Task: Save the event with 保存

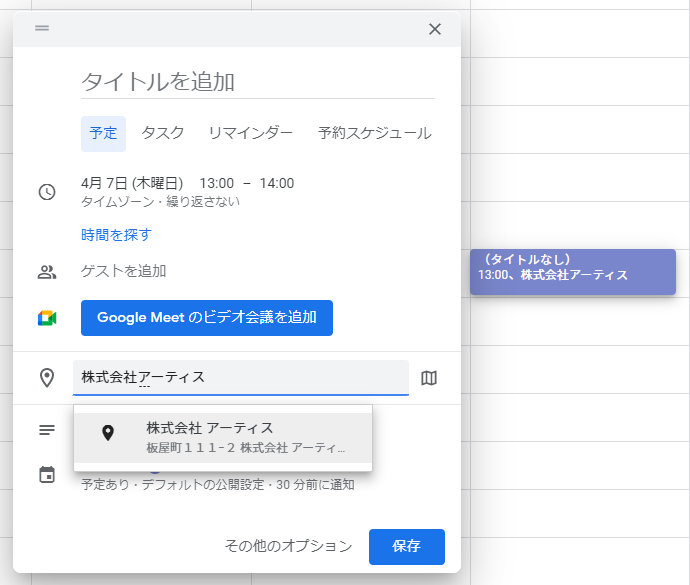Action: pyautogui.click(x=407, y=547)
